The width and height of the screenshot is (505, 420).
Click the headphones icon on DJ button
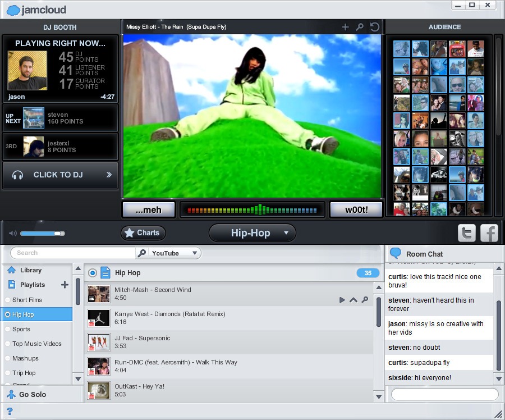(18, 175)
